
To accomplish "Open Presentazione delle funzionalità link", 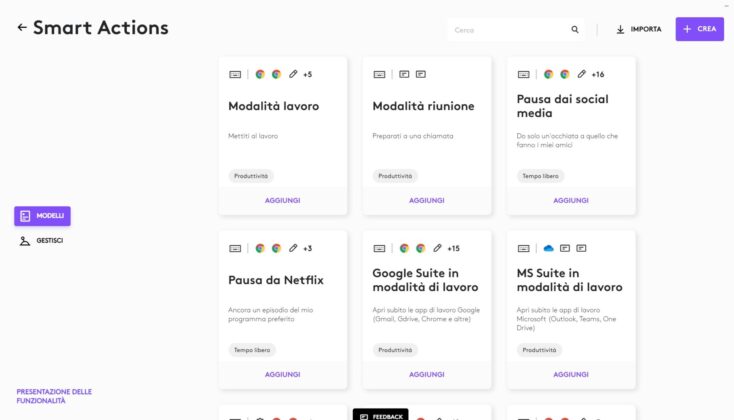I will tap(54, 396).
